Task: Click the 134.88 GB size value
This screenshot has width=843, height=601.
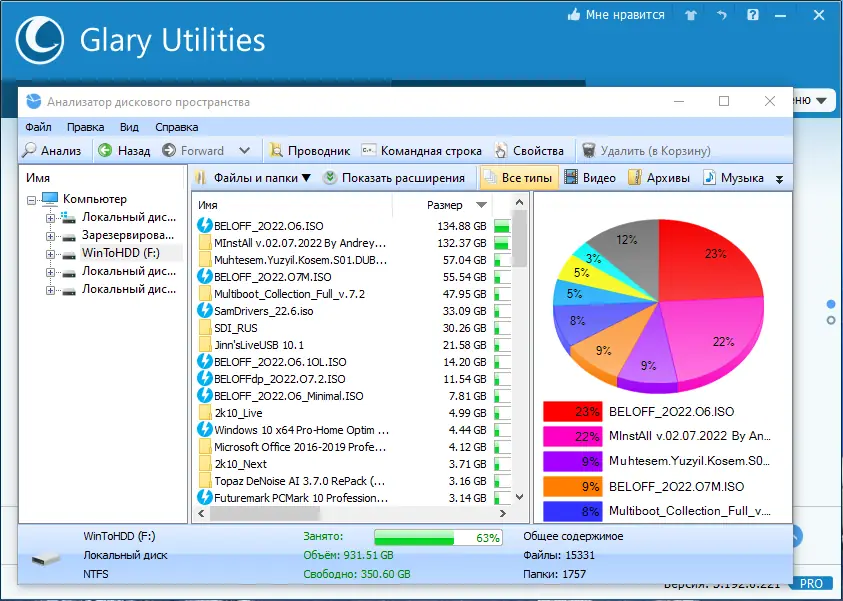Action: (x=462, y=226)
